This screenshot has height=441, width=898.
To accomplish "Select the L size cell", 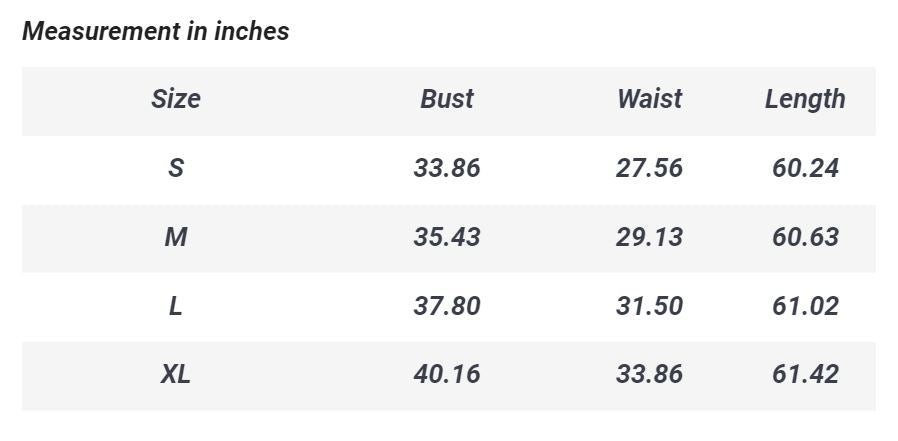I will pyautogui.click(x=176, y=306).
